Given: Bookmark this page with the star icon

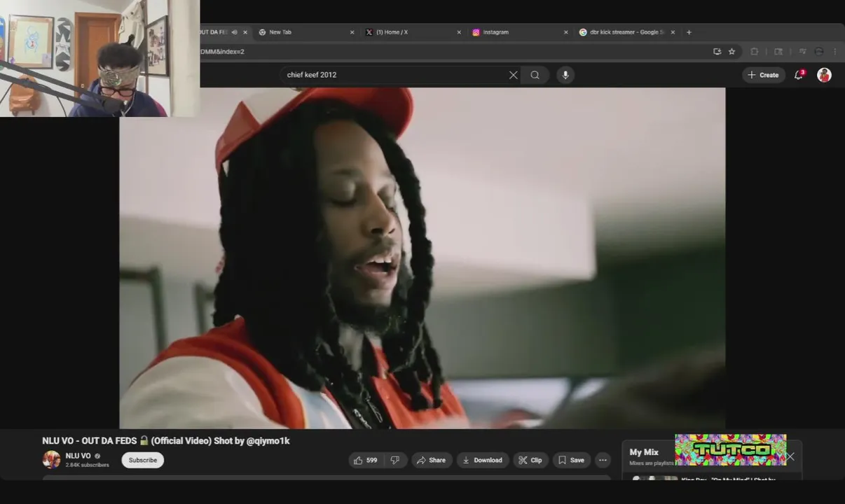Looking at the screenshot, I should pyautogui.click(x=731, y=52).
